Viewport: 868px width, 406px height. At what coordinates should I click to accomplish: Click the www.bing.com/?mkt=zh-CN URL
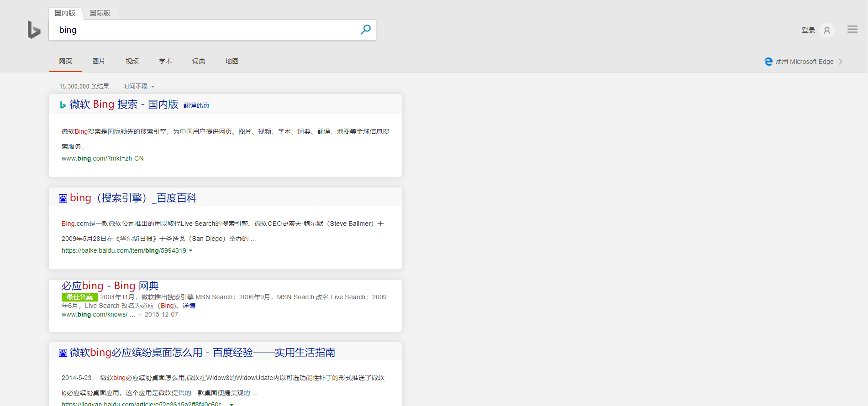click(103, 158)
